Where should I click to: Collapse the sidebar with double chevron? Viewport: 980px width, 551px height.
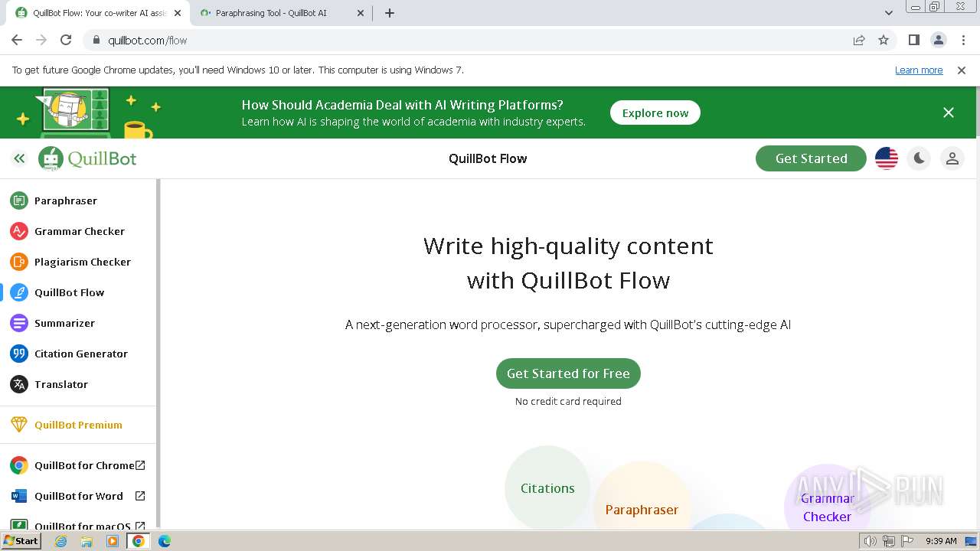point(19,158)
